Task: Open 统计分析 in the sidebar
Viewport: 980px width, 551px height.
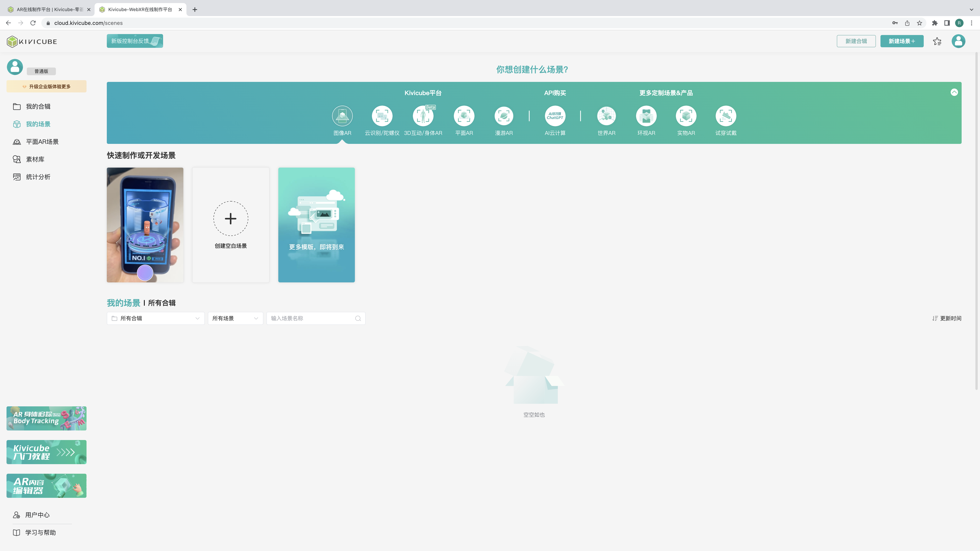Action: pyautogui.click(x=38, y=177)
